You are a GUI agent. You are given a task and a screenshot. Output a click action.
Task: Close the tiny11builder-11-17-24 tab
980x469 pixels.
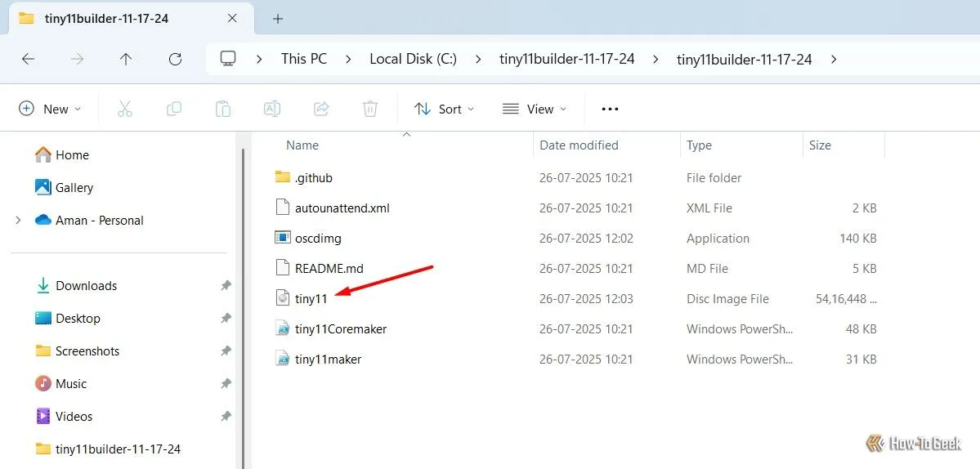232,18
